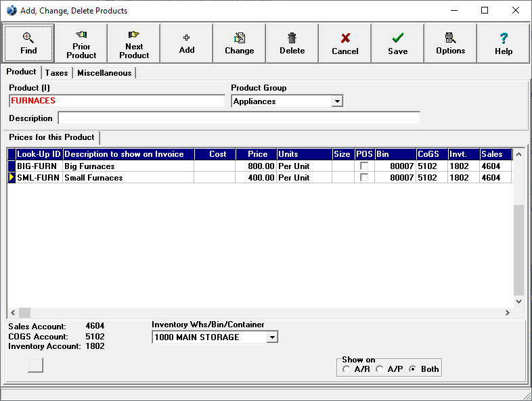The width and height of the screenshot is (532, 401).
Task: Go to Prior Product
Action: click(81, 43)
